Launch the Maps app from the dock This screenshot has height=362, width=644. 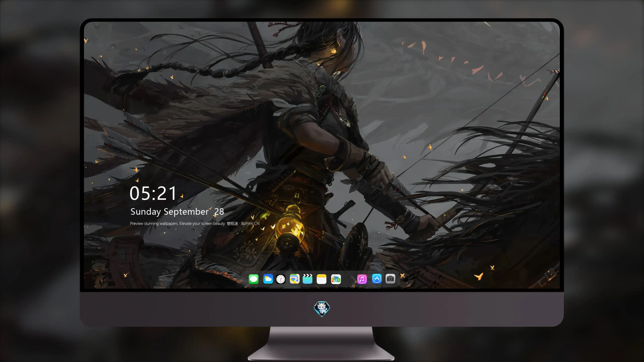point(294,279)
